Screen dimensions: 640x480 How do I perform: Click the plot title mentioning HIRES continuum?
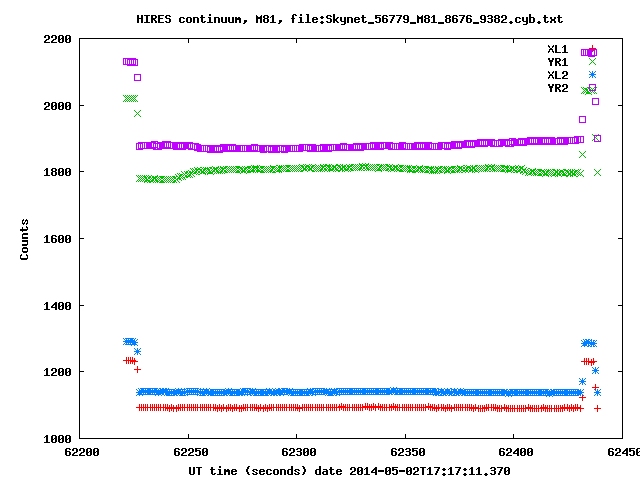point(349,19)
